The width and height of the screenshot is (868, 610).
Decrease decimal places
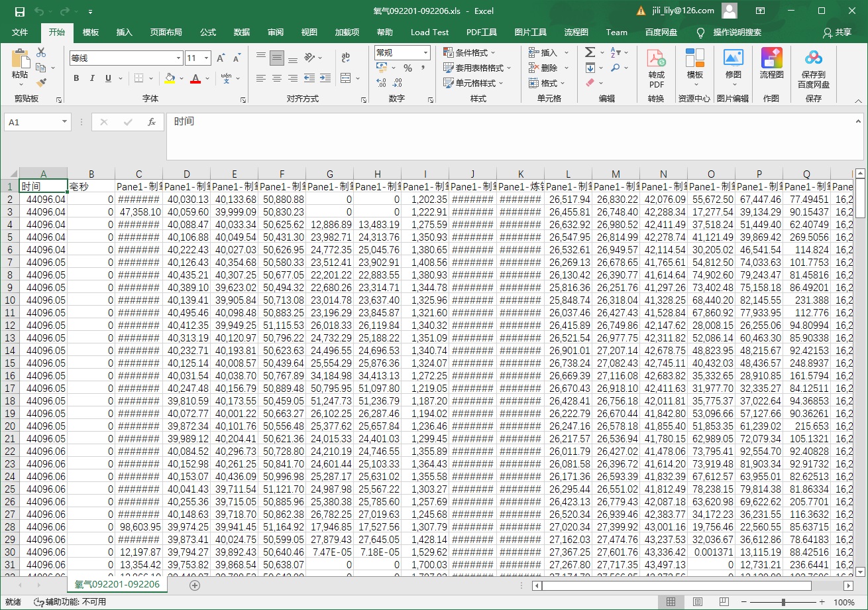[398, 83]
